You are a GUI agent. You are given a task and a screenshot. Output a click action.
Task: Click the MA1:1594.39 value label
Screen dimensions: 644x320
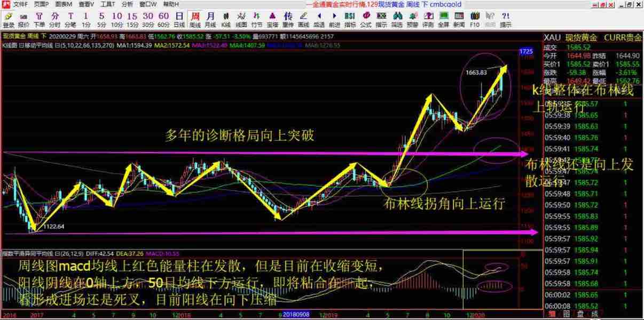point(134,46)
